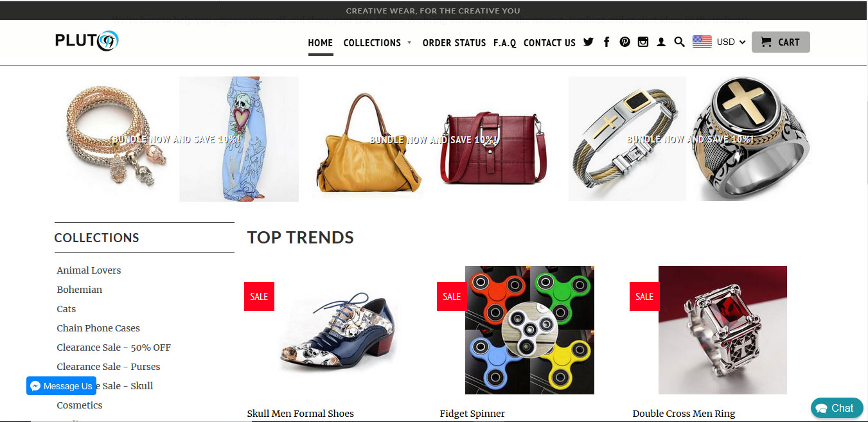
Task: Go to the Pluto logo homepage
Action: [x=87, y=41]
